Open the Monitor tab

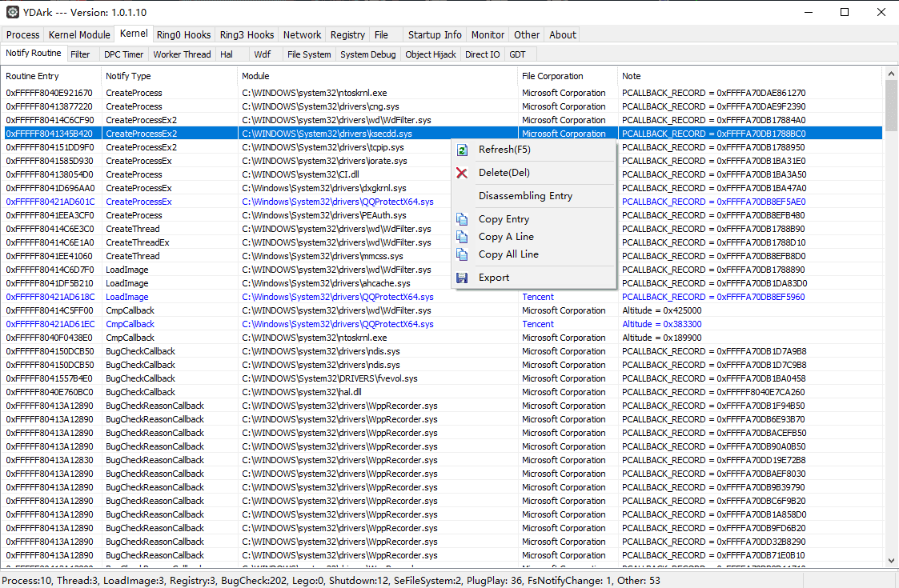[x=488, y=35]
